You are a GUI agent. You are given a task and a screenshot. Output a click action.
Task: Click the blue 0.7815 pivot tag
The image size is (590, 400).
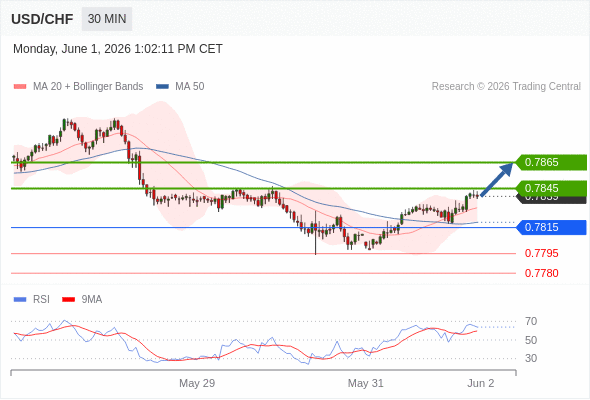pos(552,227)
